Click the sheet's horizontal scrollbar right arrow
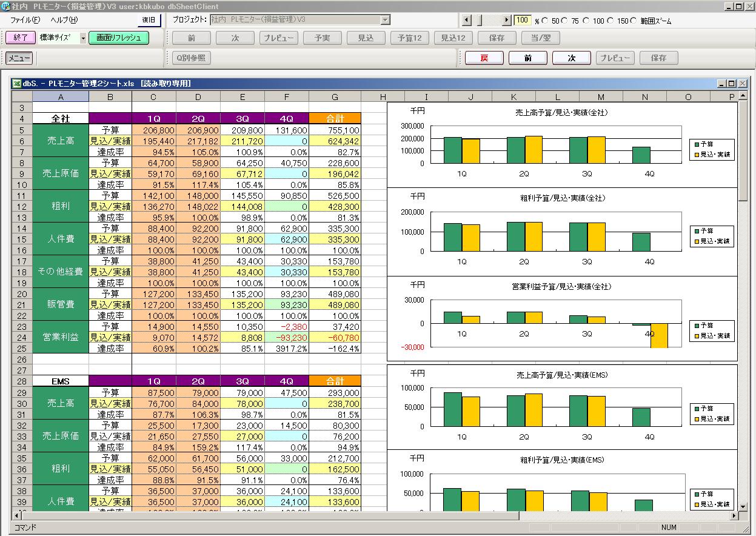The image size is (756, 536). point(734,516)
